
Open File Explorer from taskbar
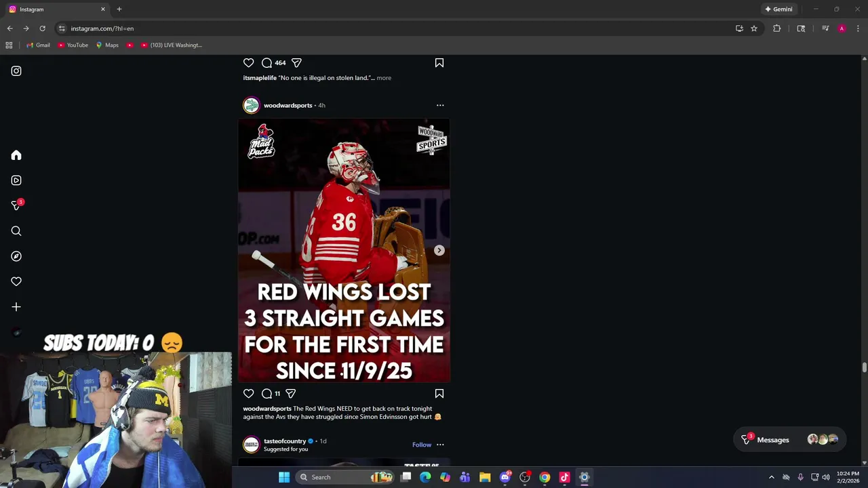485,477
